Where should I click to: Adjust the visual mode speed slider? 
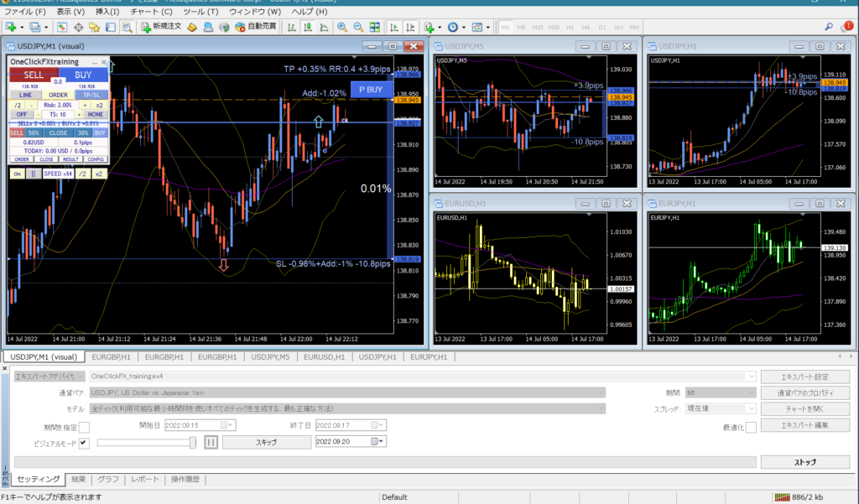[191, 443]
